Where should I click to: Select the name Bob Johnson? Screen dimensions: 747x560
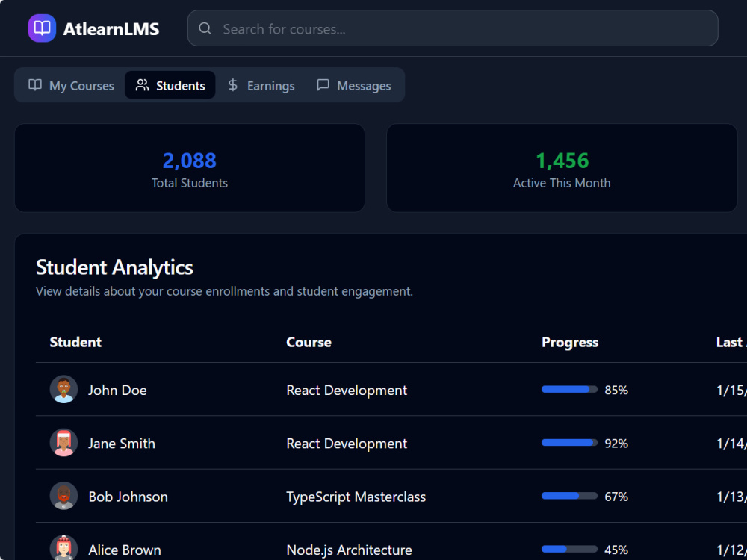[128, 497]
